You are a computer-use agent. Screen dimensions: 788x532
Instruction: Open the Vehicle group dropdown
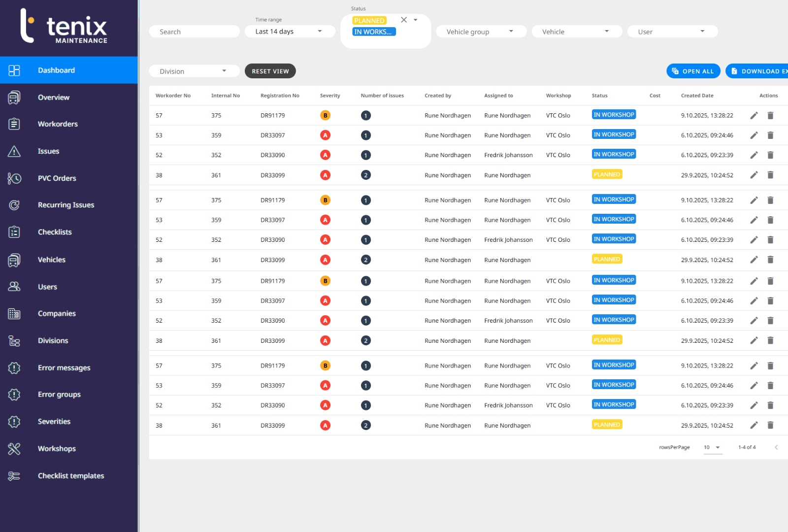click(481, 32)
